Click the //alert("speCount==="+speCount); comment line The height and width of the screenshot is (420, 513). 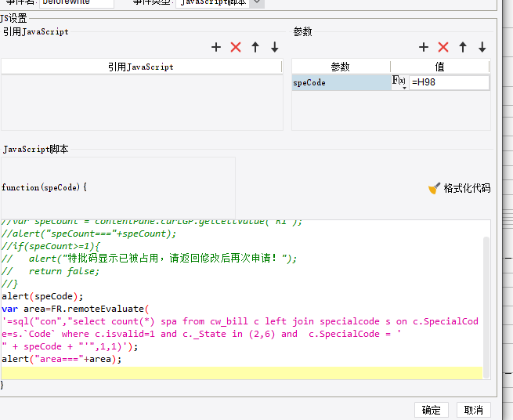(x=89, y=234)
